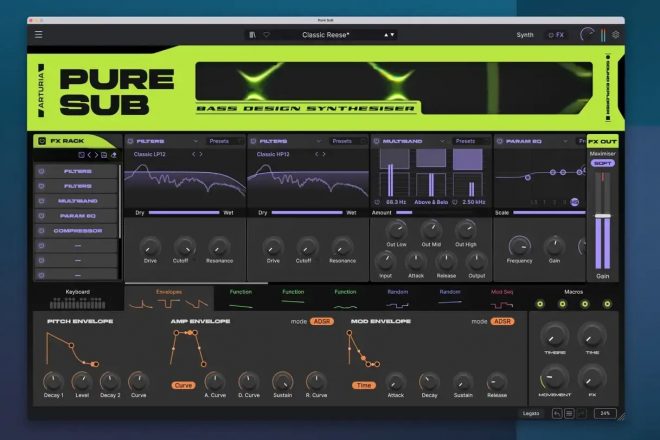Select previous filter type for Classic LP12
The image size is (660, 440).
pos(194,154)
